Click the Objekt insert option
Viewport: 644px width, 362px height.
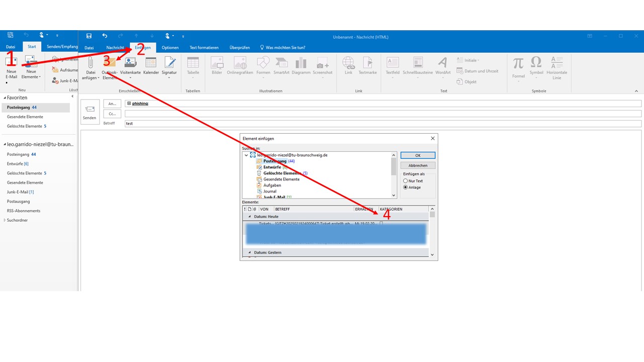[466, 81]
